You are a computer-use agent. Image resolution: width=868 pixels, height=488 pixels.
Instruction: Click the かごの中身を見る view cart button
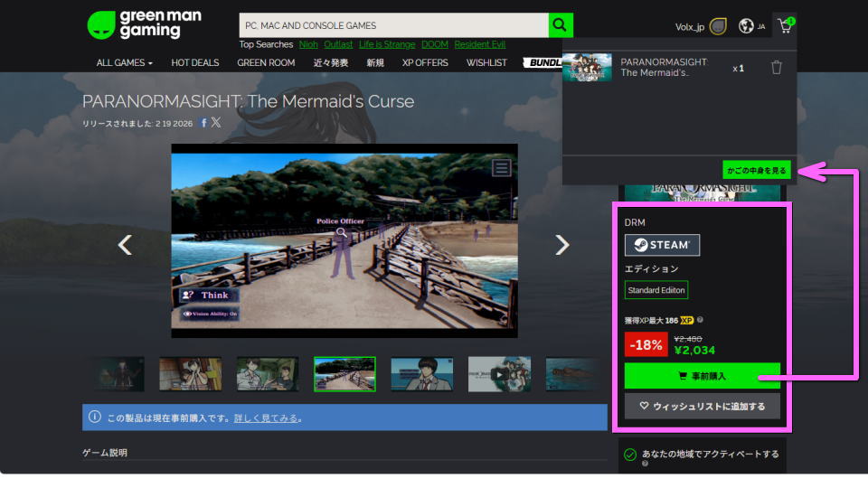tap(756, 169)
